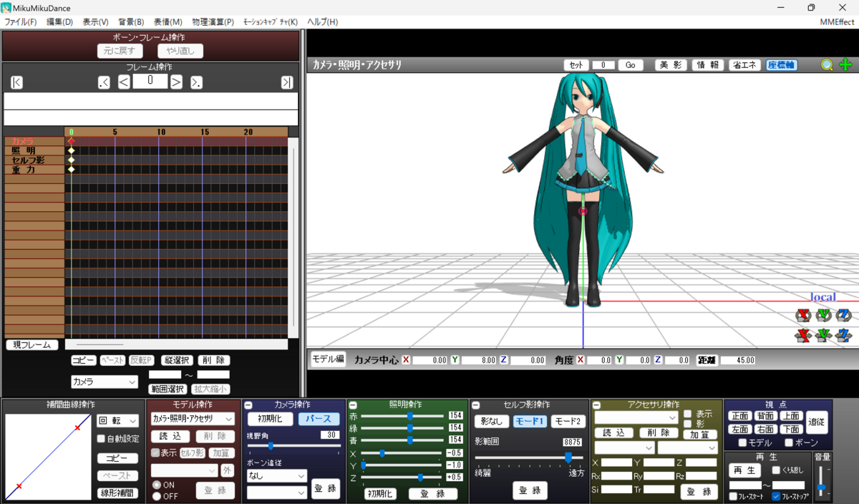Open the disabled dropdown beside 外 button
The height and width of the screenshot is (504, 859).
tap(184, 470)
